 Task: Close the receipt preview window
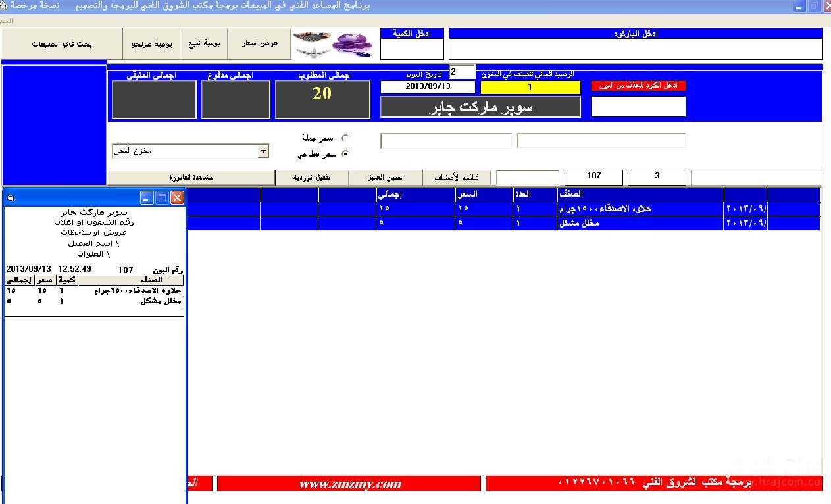177,197
